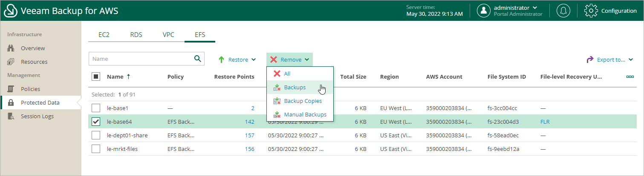Open Configuration via the gear icon
Viewport: 644px width, 176px height.
591,11
